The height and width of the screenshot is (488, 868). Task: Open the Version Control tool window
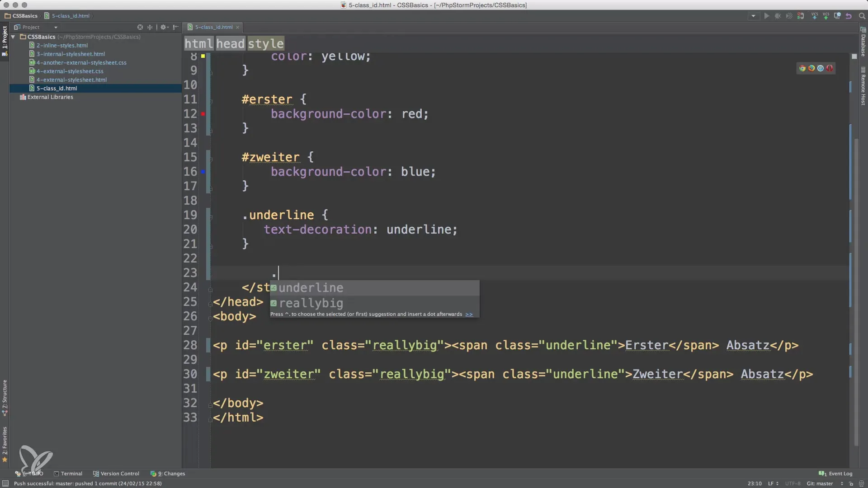pos(116,474)
